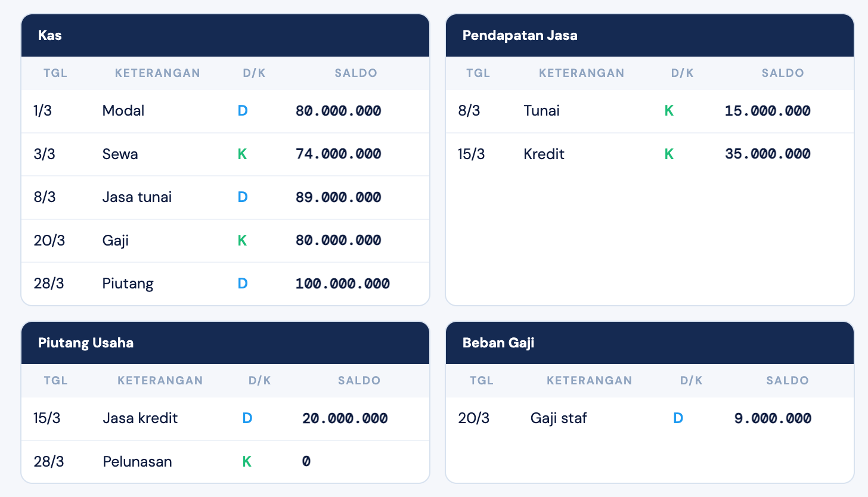Select the Beban Gaji ledger title
868x497 pixels.
coord(498,343)
